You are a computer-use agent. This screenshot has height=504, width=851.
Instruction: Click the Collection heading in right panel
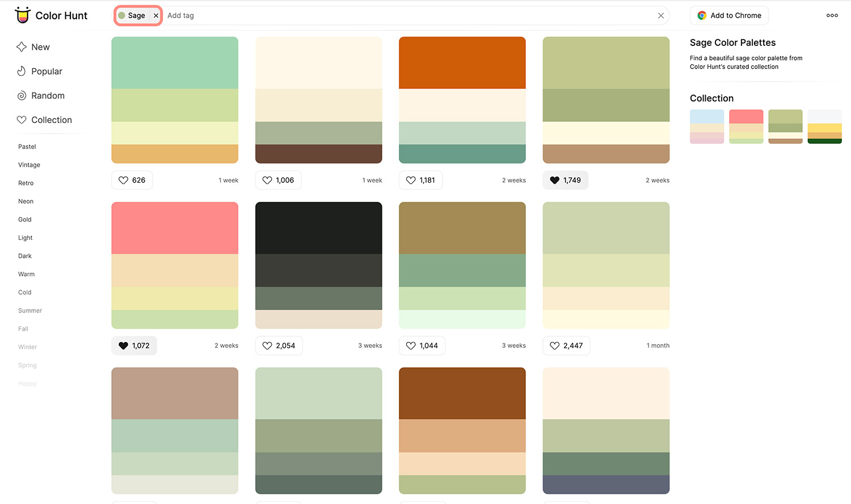711,99
